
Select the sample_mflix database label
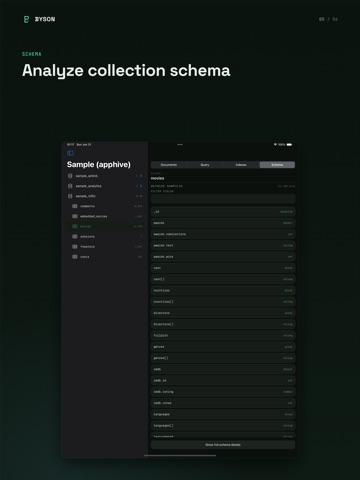coord(85,196)
